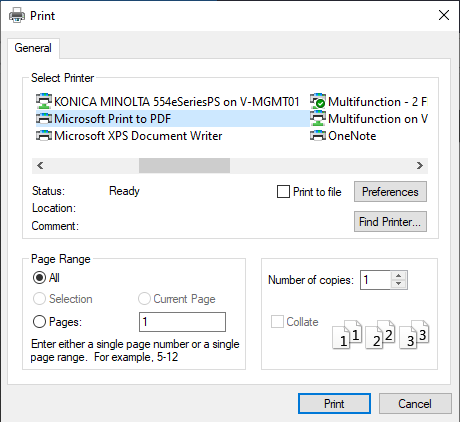Choose the Current Page radio button
Image resolution: width=460 pixels, height=422 pixels.
(144, 299)
